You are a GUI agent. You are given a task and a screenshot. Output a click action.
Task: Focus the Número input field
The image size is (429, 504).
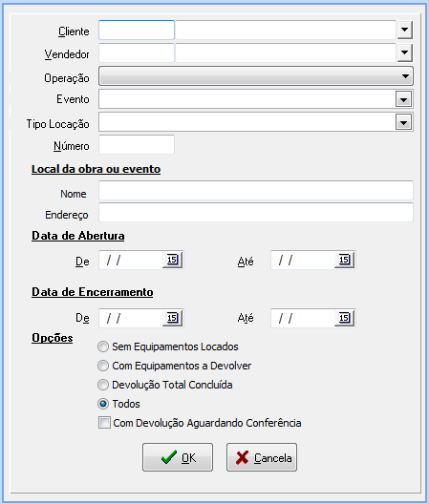[x=137, y=145]
